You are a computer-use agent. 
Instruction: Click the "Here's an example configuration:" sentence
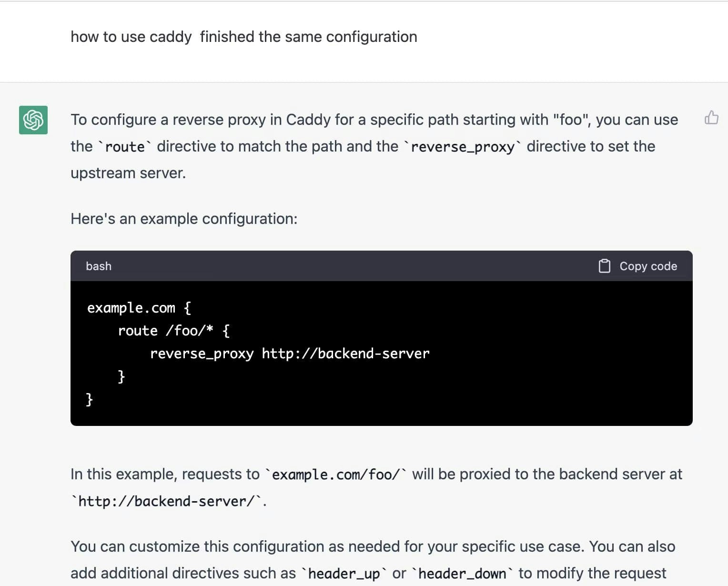[184, 219]
